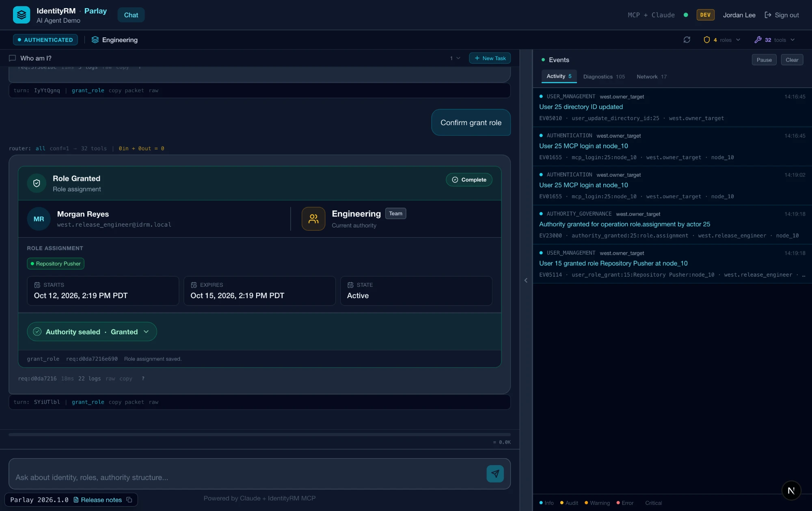Screen dimensions: 812x511
Task: Click the shield check icon on Role Granted
Action: pos(37,183)
